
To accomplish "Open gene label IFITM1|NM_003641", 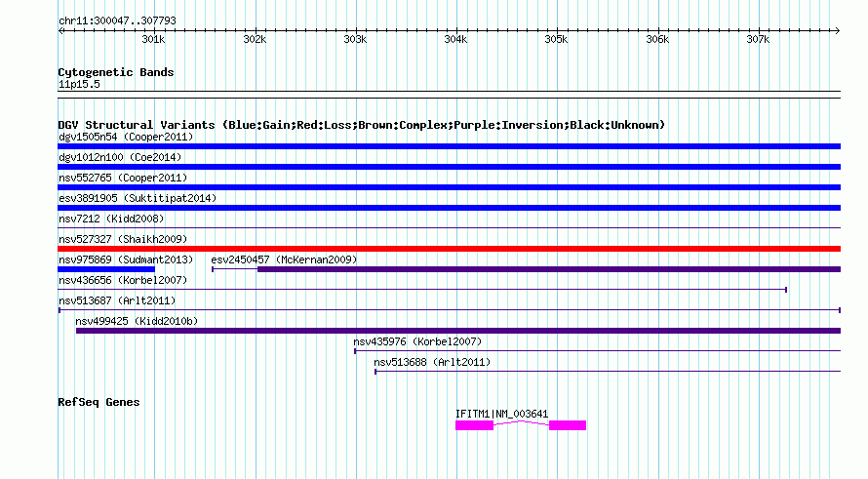I will point(501,414).
